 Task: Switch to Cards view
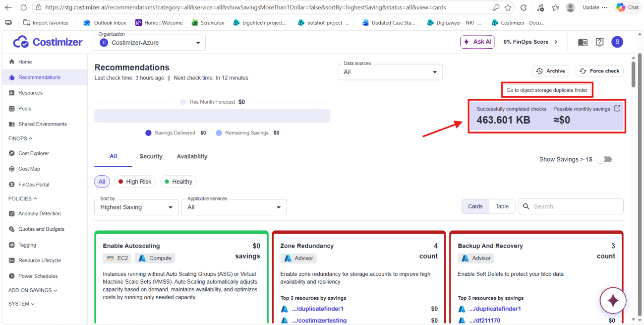click(x=475, y=206)
